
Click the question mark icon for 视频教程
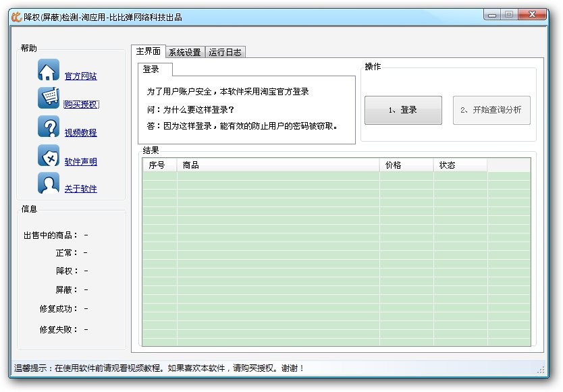click(49, 126)
